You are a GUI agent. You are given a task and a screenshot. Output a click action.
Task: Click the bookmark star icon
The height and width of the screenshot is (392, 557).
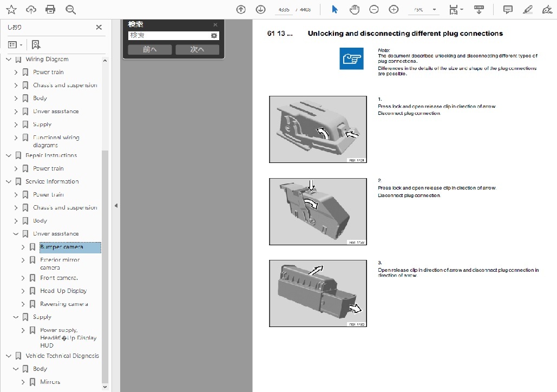coord(11,9)
